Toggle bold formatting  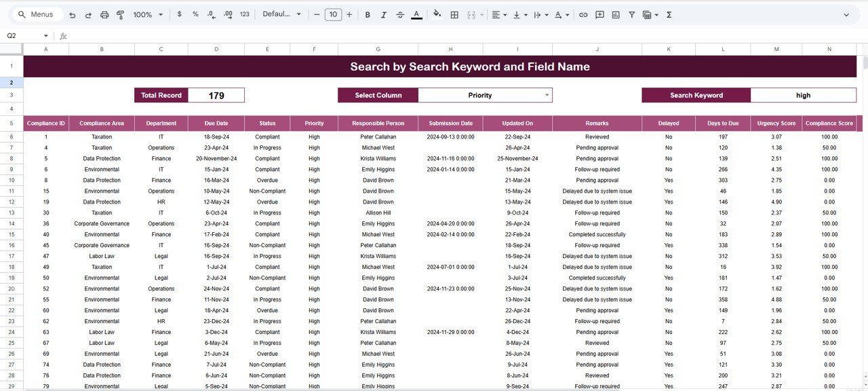(367, 14)
